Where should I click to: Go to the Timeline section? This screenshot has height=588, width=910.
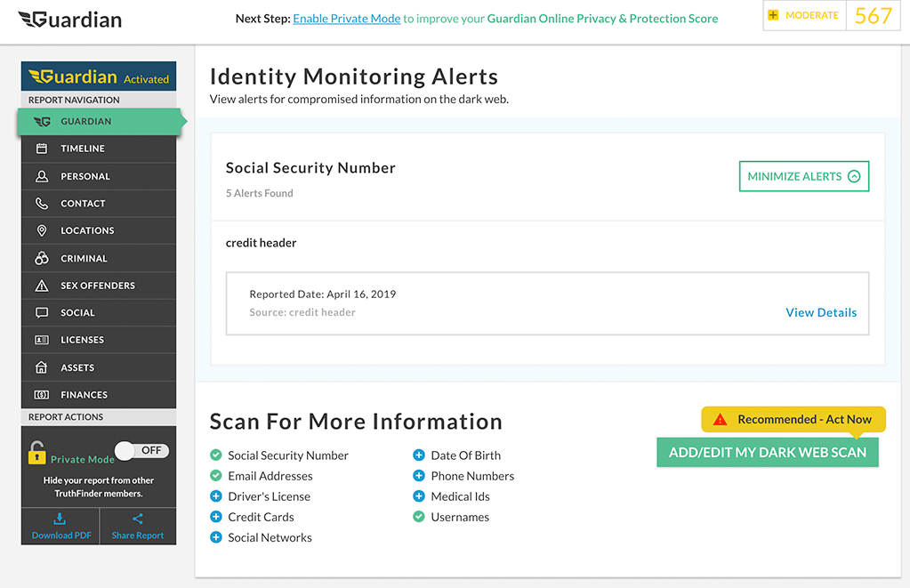point(99,149)
